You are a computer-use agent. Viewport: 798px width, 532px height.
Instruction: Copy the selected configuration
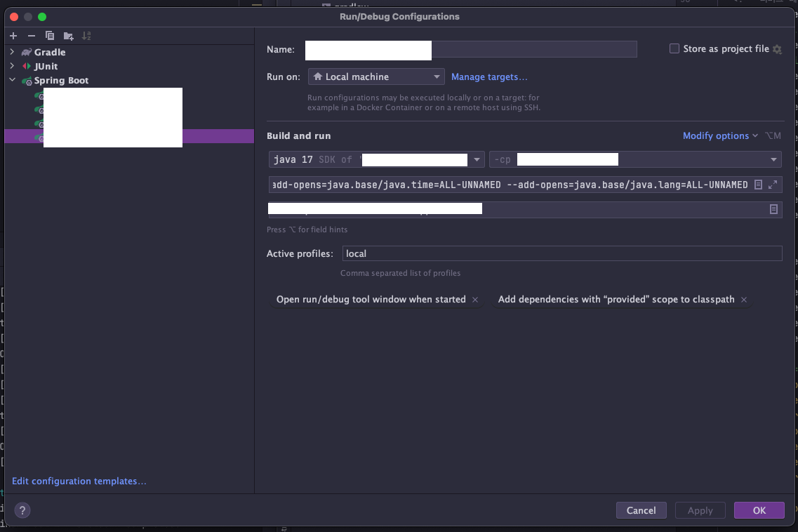(x=49, y=35)
